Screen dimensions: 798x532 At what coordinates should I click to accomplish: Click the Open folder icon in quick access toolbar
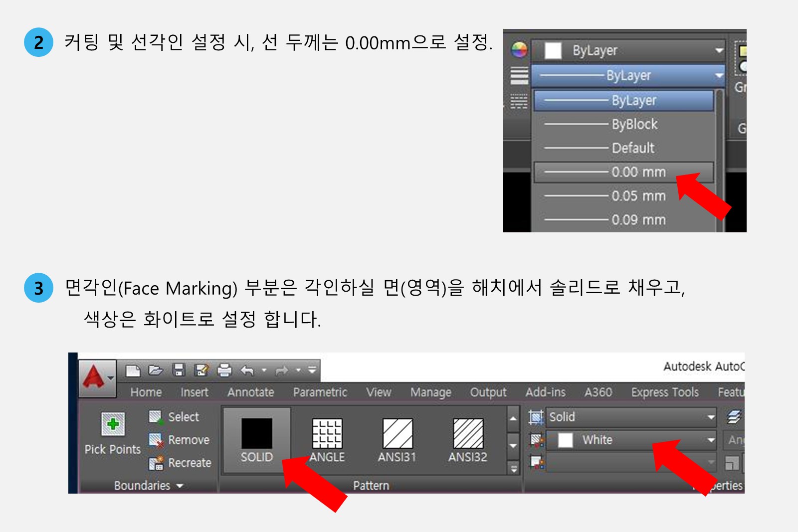(156, 370)
